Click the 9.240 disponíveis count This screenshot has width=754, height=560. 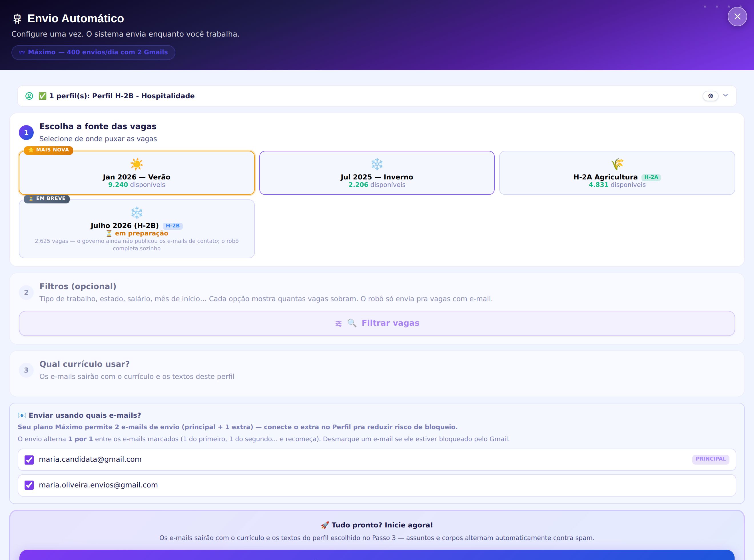[137, 185]
